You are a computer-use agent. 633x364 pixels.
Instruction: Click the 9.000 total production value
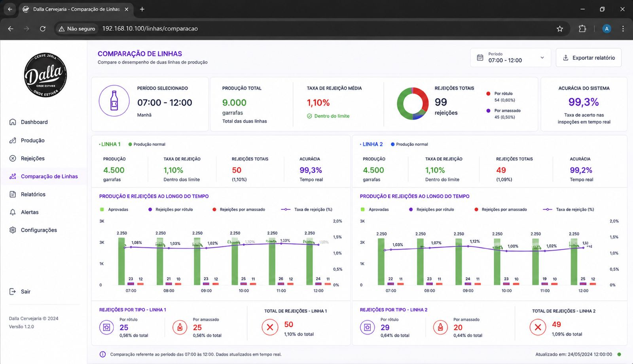coord(234,103)
